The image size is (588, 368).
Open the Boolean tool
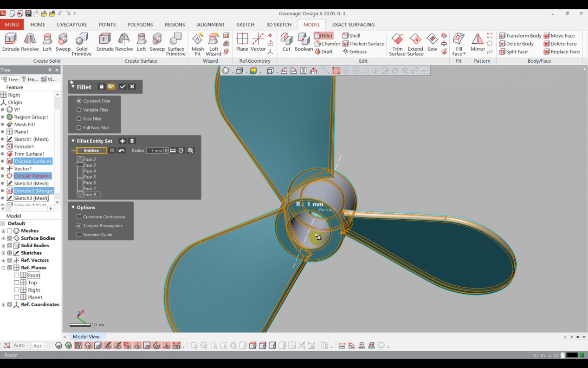pos(304,43)
